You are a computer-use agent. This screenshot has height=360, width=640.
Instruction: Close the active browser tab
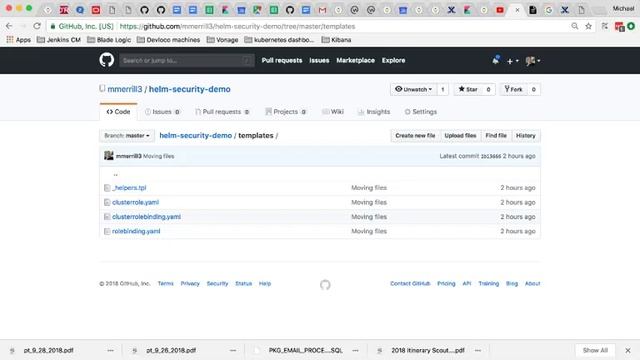(x=517, y=10)
